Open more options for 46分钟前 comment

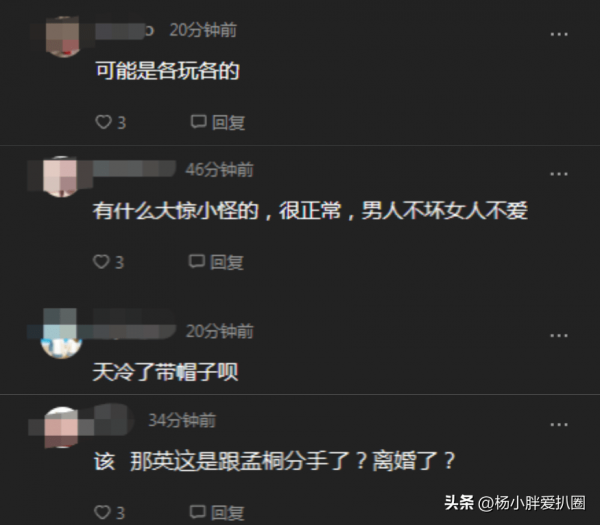click(x=559, y=174)
